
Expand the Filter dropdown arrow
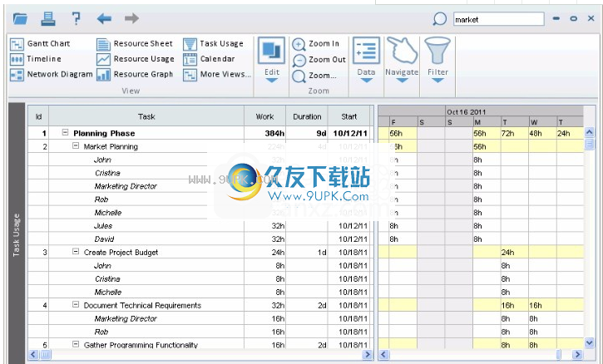coord(437,81)
